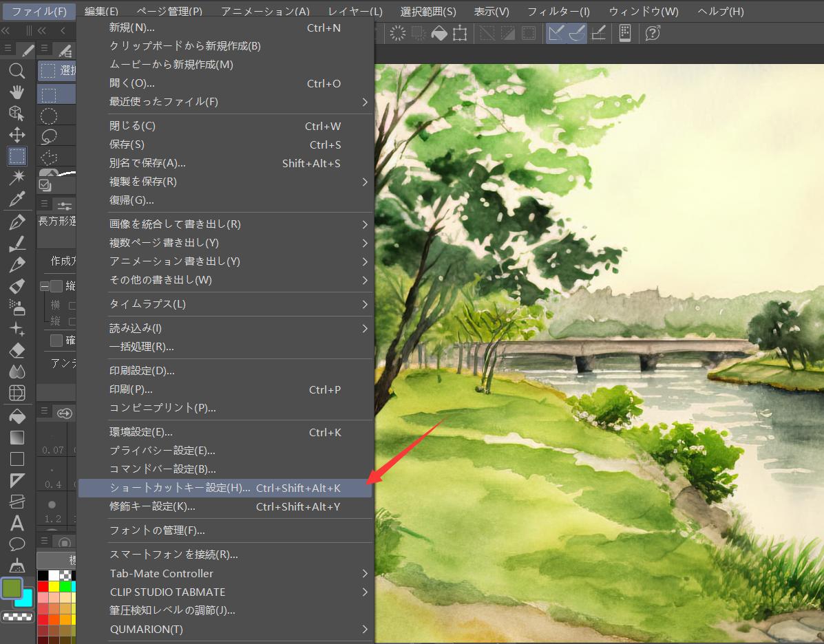Toggle the snap to special ruler icon
This screenshot has width=824, height=644.
point(576,34)
